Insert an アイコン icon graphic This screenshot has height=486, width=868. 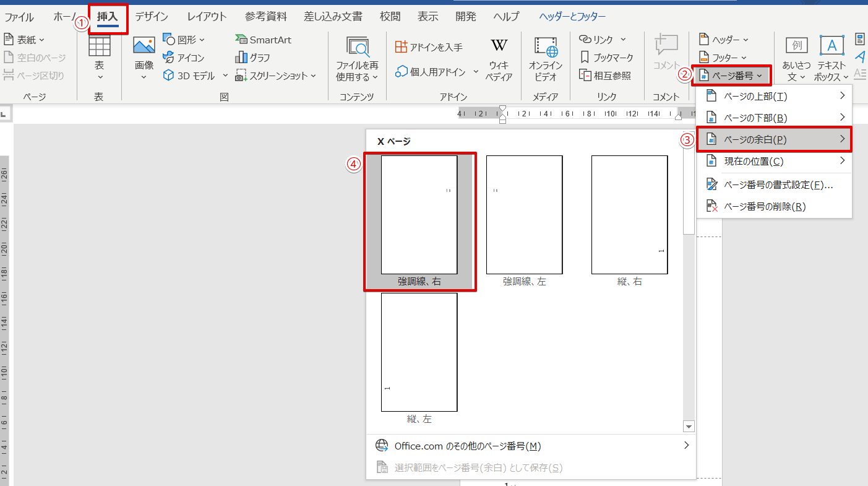[183, 58]
